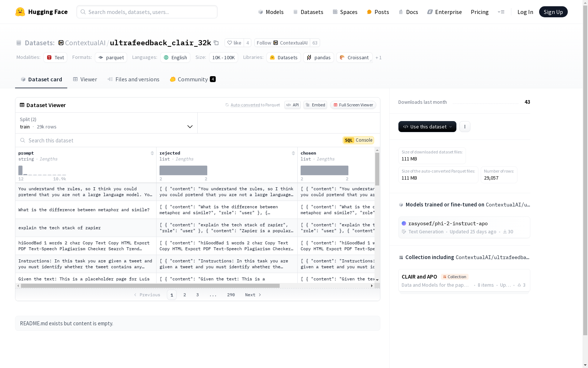Select the 'explain the tech stack of zapier' prompt cell

[x=86, y=228]
